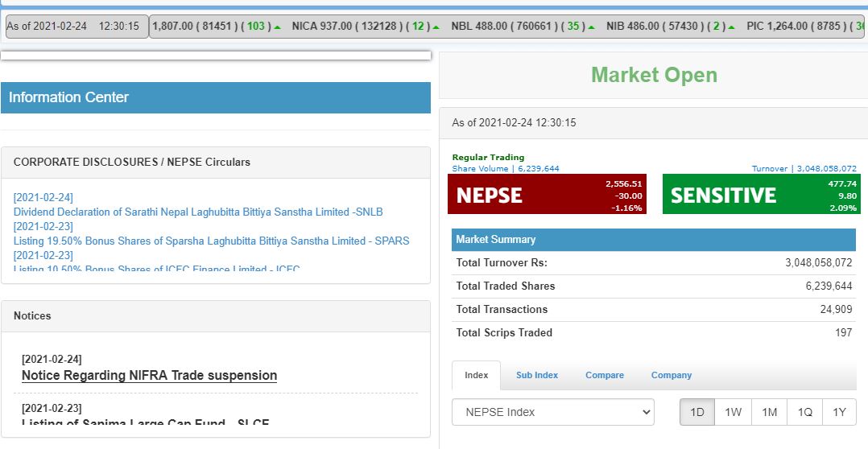Click the Information Center header
868x449 pixels.
215,97
